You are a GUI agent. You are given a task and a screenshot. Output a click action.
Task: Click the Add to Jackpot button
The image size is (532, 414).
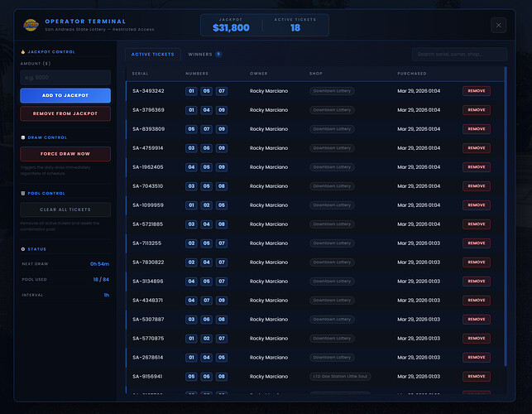[65, 95]
